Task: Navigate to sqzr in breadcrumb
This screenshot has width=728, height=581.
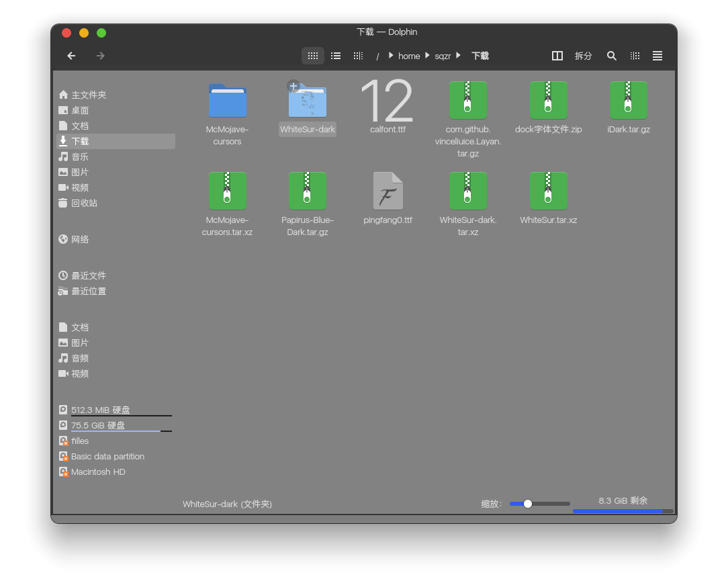Action: 443,56
